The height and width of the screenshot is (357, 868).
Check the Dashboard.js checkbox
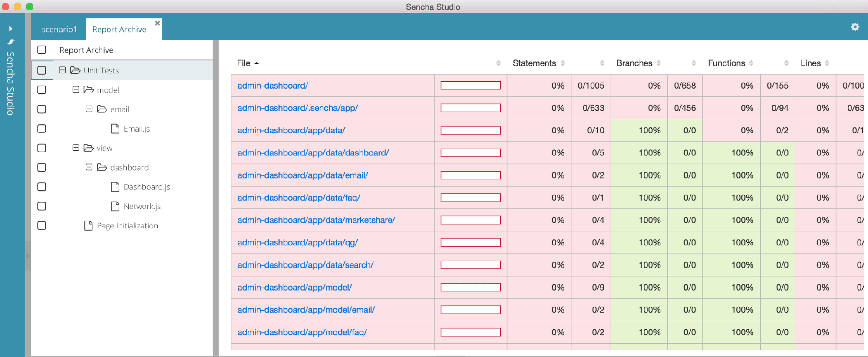42,187
